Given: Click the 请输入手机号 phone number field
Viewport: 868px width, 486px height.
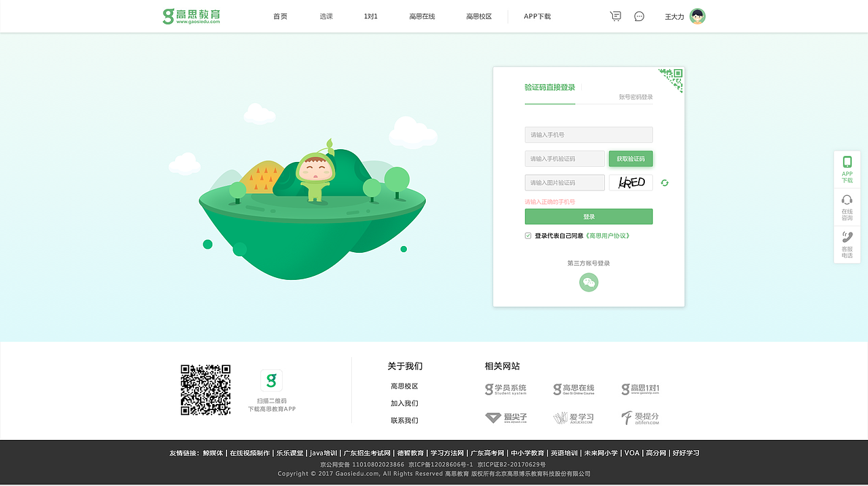Looking at the screenshot, I should pos(589,135).
